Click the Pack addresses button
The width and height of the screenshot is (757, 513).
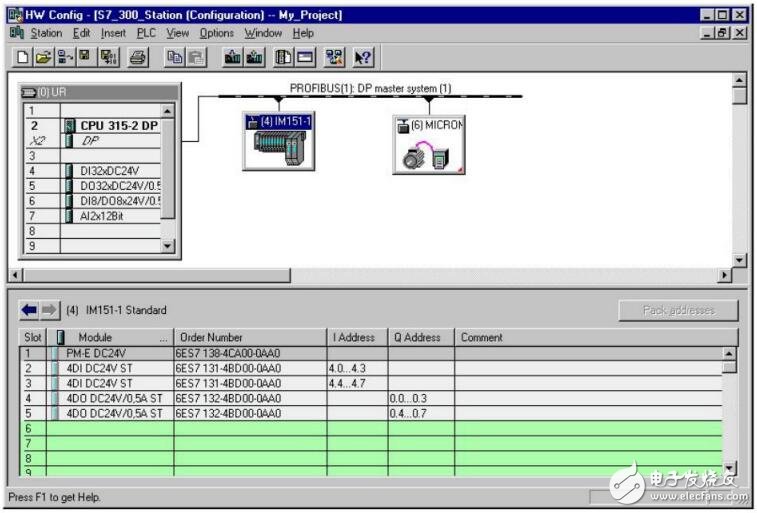click(x=679, y=311)
